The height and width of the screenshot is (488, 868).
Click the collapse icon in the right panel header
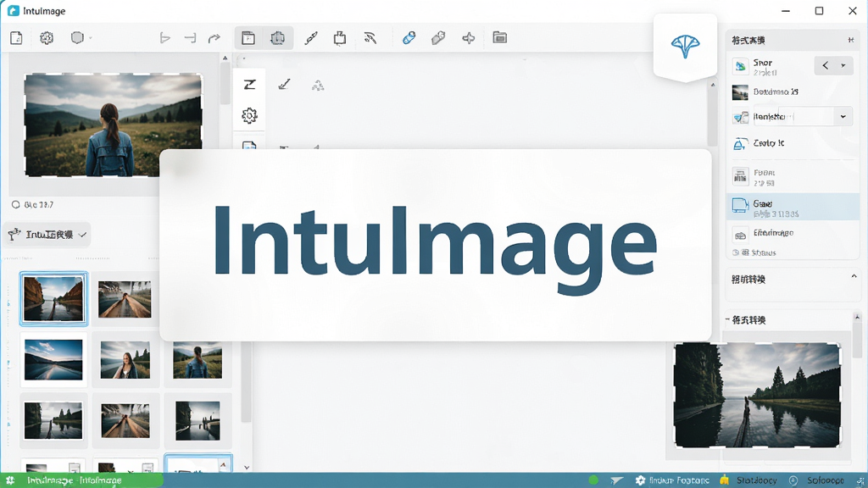(851, 40)
